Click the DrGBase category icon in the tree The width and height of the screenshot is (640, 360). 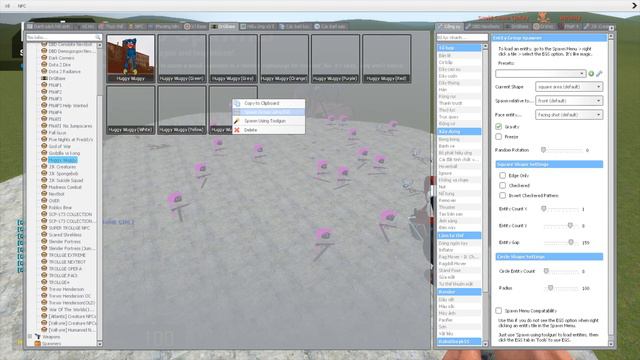point(44,78)
